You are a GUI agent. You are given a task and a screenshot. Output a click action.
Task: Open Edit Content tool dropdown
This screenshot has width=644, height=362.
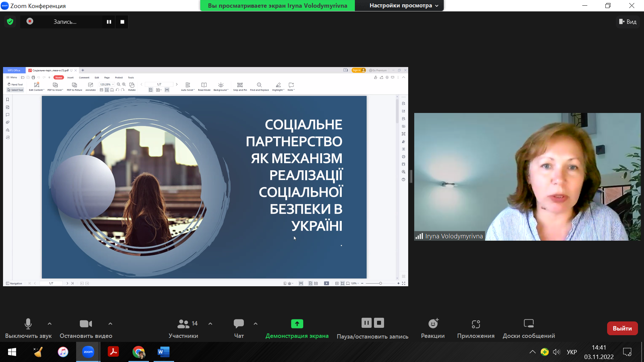click(x=37, y=87)
